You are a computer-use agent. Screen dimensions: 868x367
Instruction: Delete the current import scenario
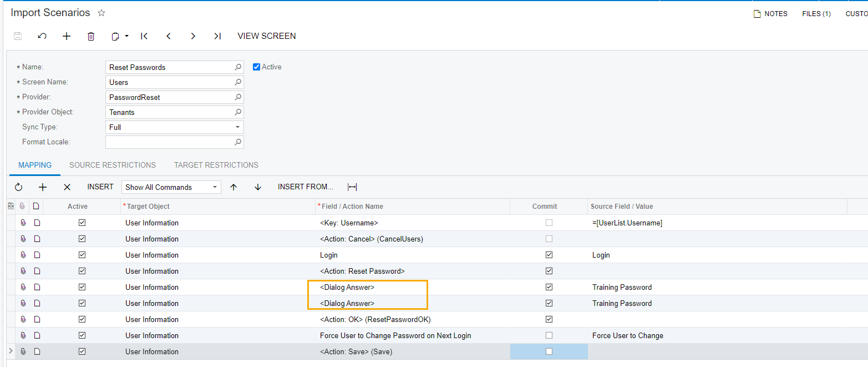(91, 36)
